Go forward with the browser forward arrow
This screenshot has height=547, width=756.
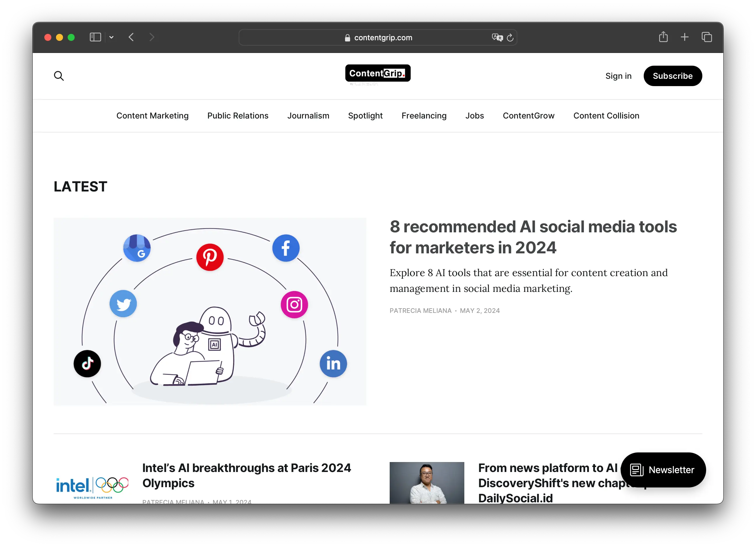click(x=152, y=37)
